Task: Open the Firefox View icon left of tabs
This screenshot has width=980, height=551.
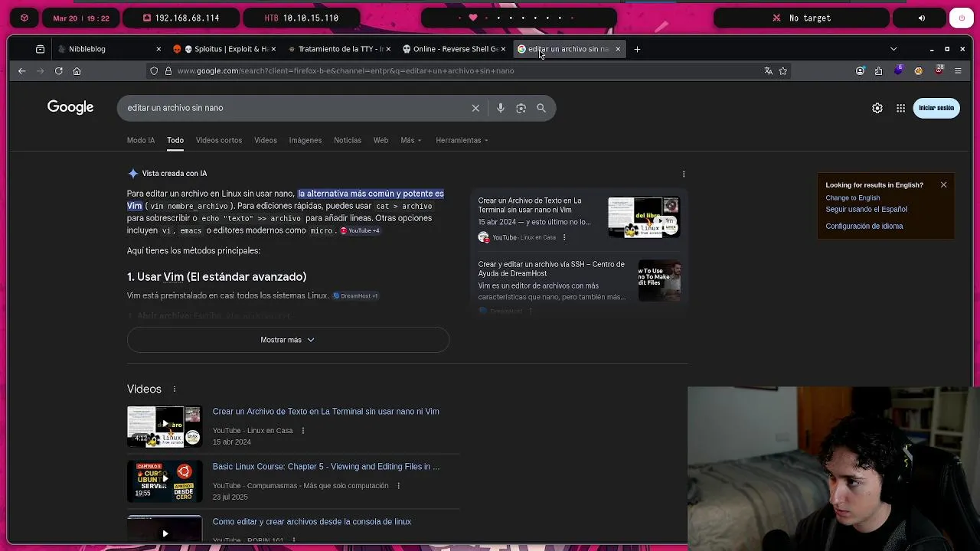Action: [40, 49]
